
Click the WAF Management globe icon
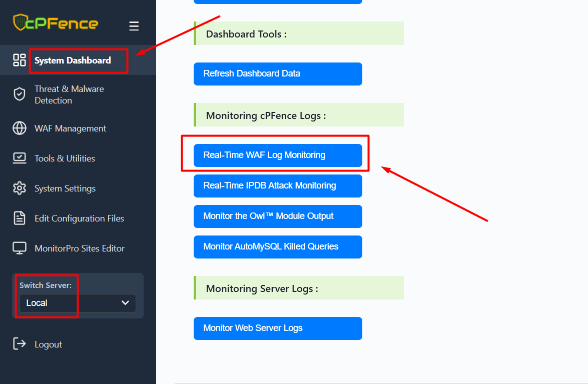[x=20, y=128]
